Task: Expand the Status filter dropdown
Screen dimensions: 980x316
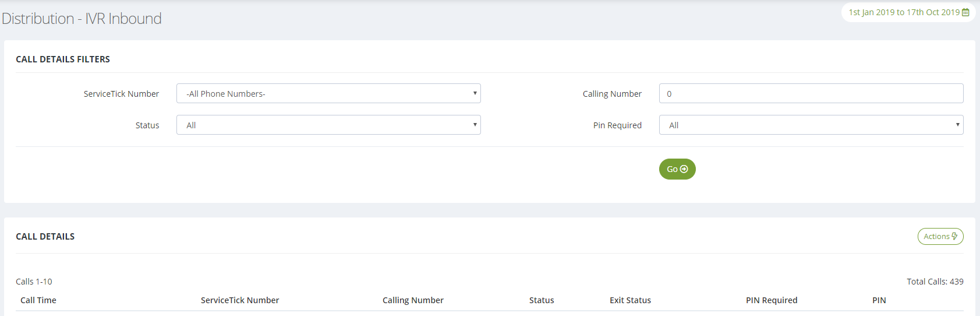Action: 328,125
